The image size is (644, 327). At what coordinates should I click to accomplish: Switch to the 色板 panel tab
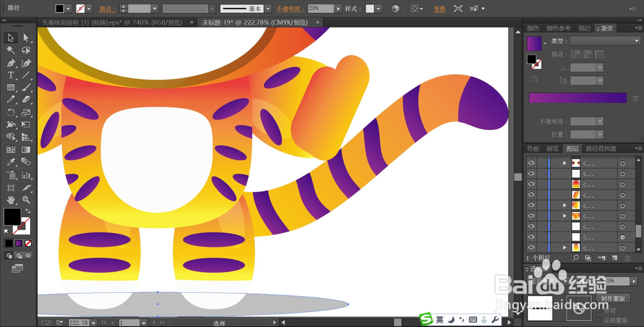coord(533,149)
